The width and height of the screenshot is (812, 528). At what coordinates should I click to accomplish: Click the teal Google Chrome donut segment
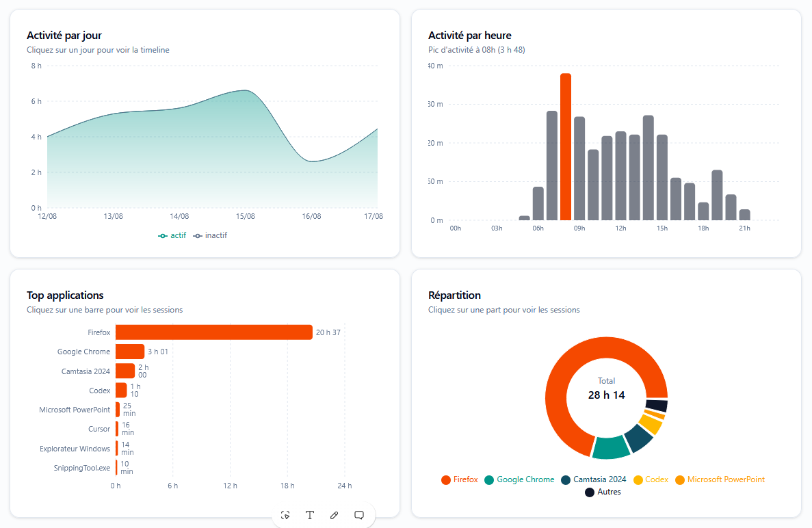[x=611, y=447]
